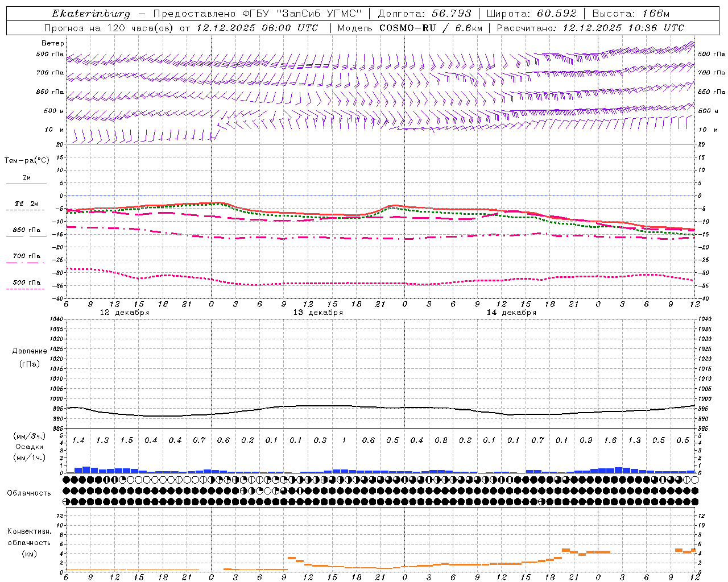Screen dimensions: 728x582
Task: Click the 1 precipitation value
Action: [344, 440]
